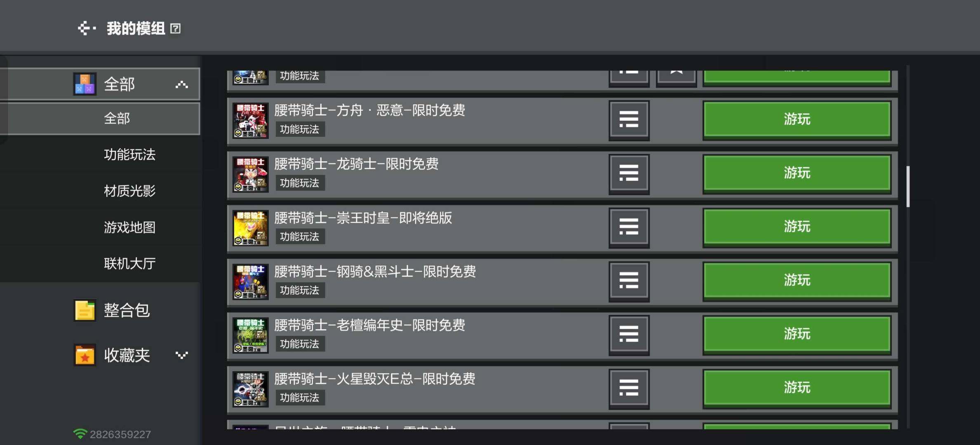This screenshot has width=980, height=445.
Task: Click the back arrow icon beside 我的模组
Action: 87,28
